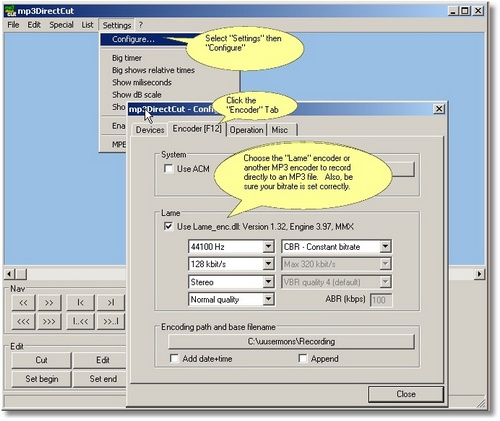Open the 44100 Hz sample rate dropdown

pyautogui.click(x=268, y=247)
